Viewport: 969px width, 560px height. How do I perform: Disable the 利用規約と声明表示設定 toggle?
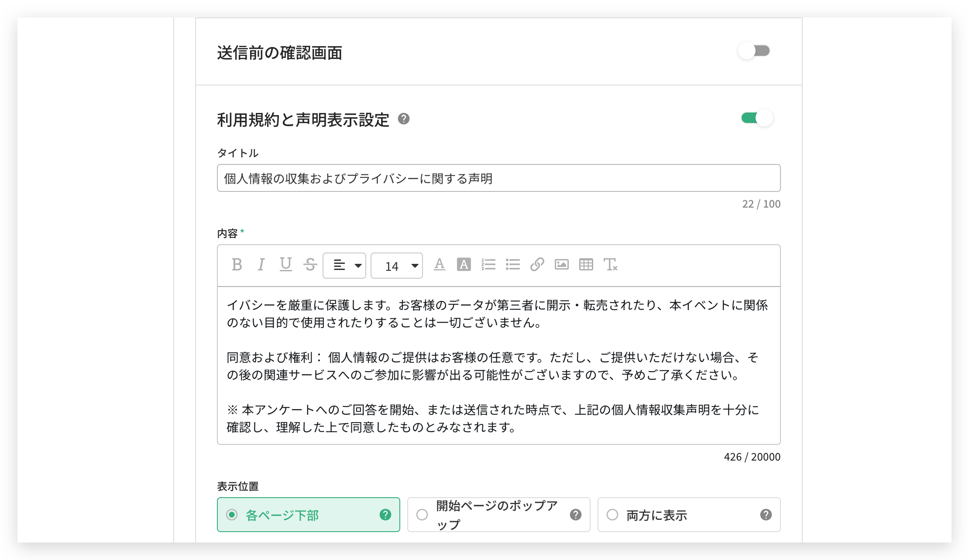[757, 118]
